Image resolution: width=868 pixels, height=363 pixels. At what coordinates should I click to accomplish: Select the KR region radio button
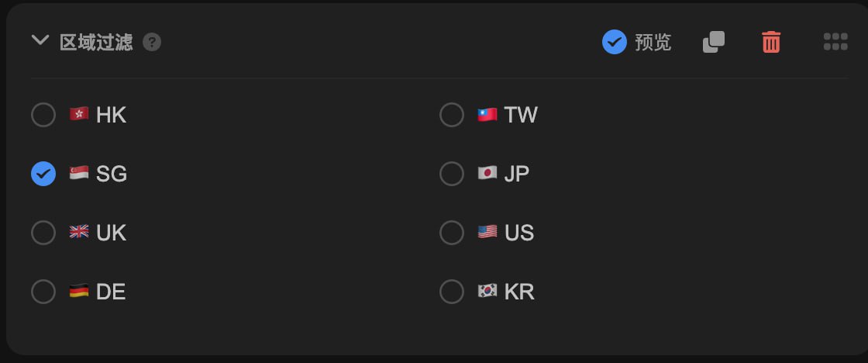tap(452, 292)
